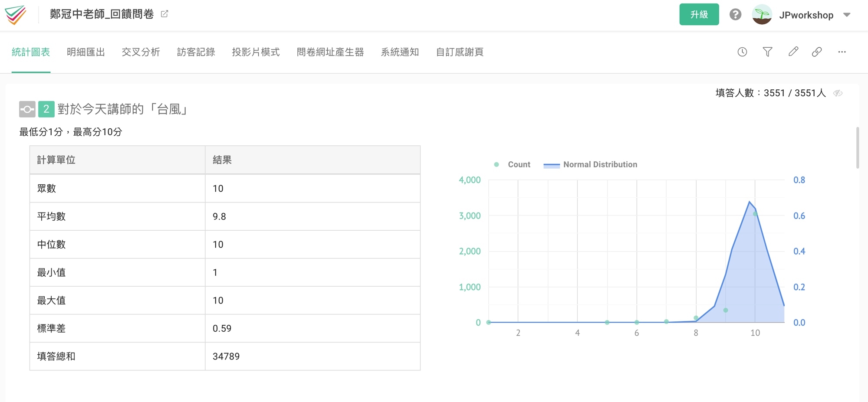Open the help question mark icon
Viewport: 868px width, 402px height.
click(736, 14)
